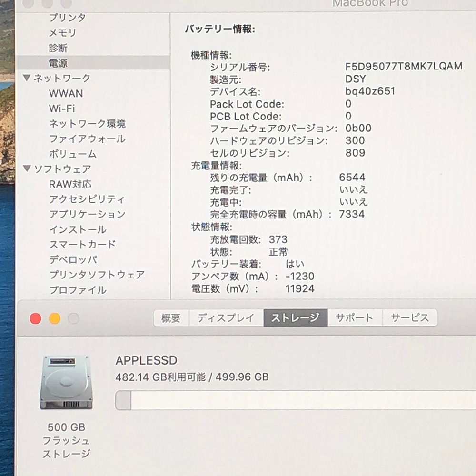Screen dimensions: 476x476
Task: Select the ストレージ tab
Action: [x=296, y=318]
